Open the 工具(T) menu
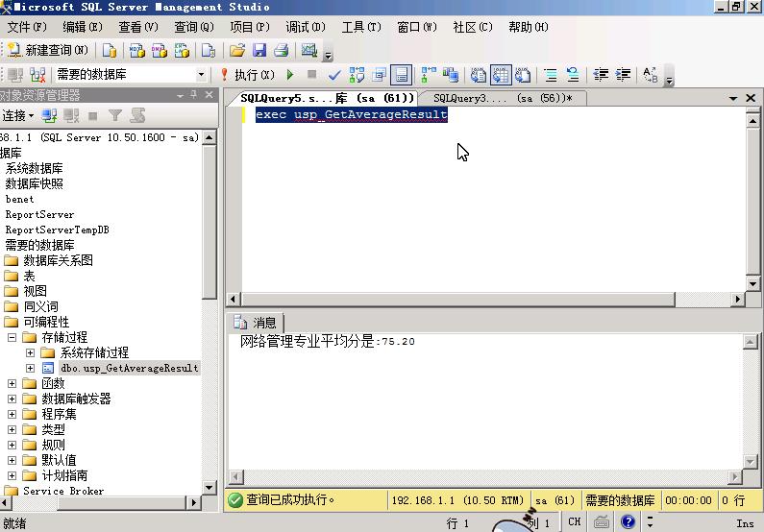The width and height of the screenshot is (764, 532). [361, 27]
